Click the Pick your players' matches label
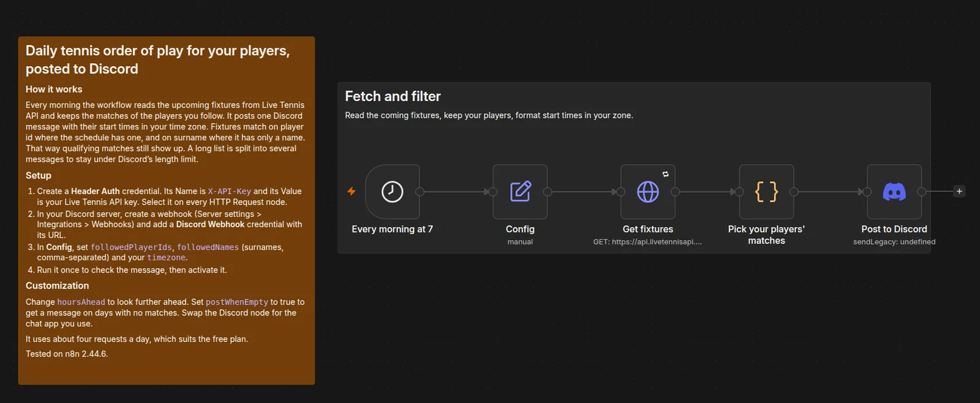The image size is (980, 403). pyautogui.click(x=766, y=235)
